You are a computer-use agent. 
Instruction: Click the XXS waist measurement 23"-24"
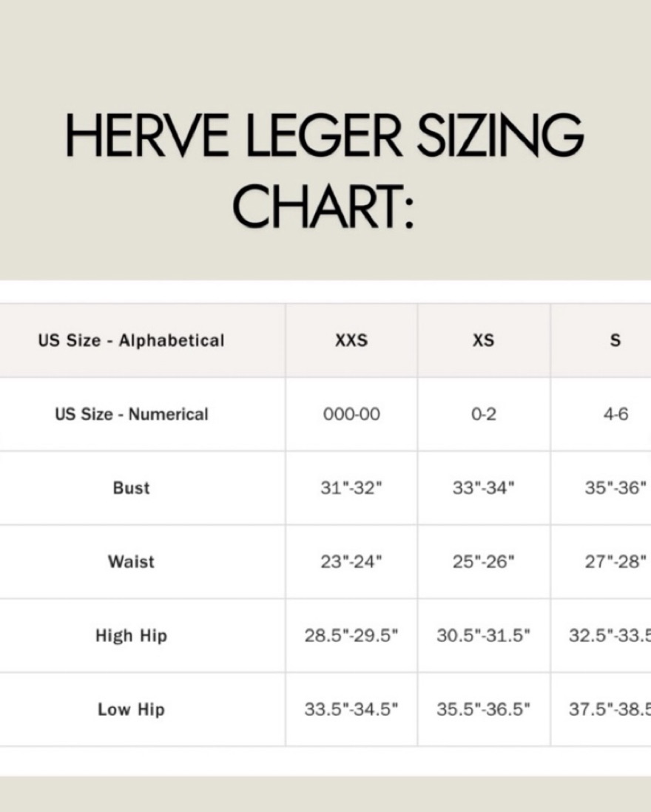(351, 561)
